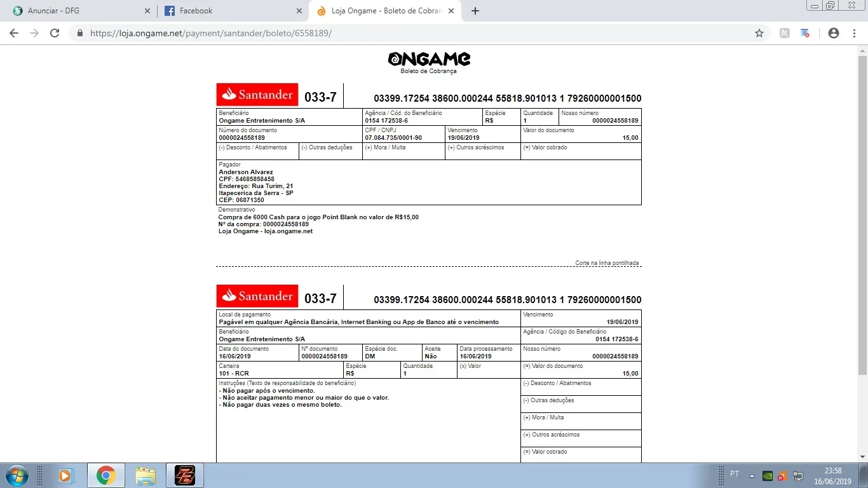Click the Ongame logo at top

[x=429, y=59]
